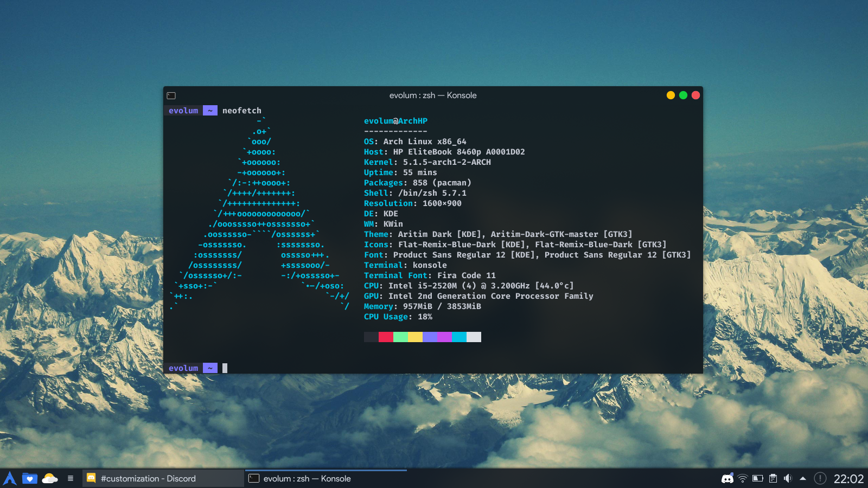The height and width of the screenshot is (488, 868).
Task: Click the 'Icons: Flat-Remix-Blue-Dark' line
Action: (515, 245)
